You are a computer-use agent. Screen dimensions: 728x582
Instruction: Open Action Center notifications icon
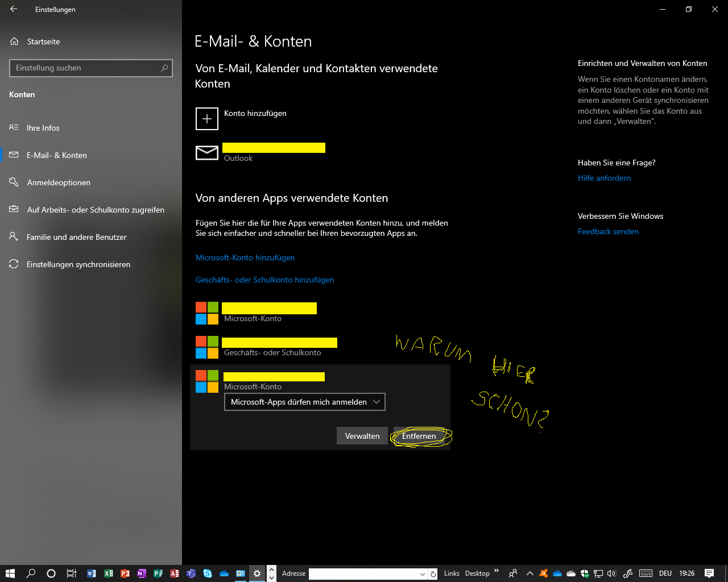click(709, 573)
